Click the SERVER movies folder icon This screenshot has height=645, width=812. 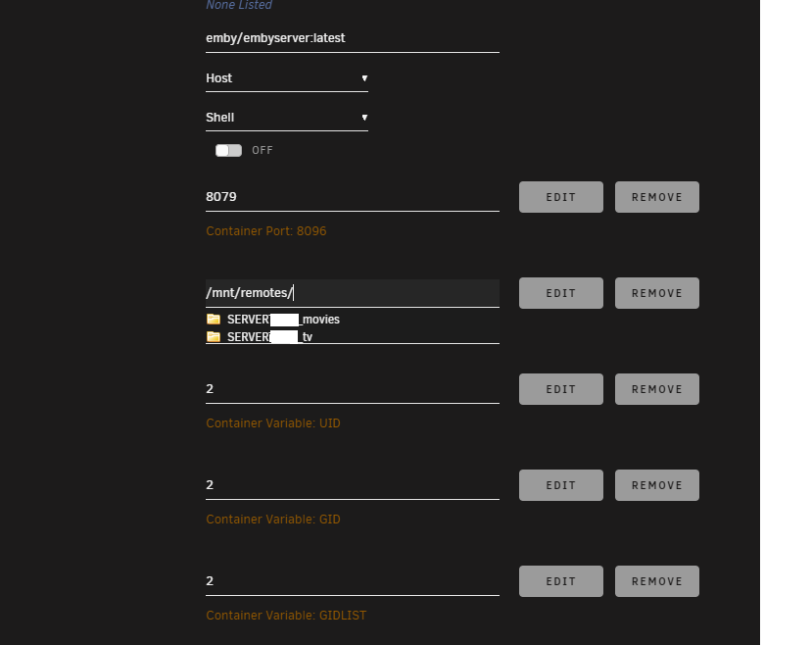coord(214,320)
